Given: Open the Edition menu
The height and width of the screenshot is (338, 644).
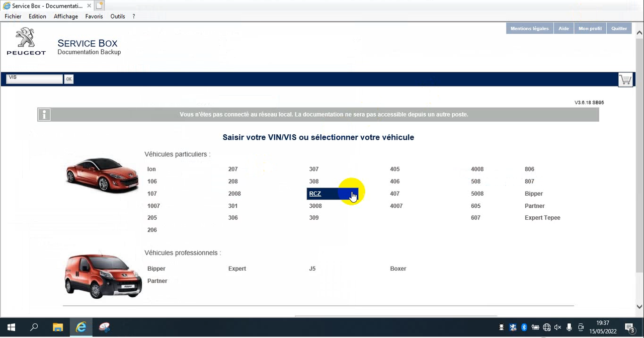Looking at the screenshot, I should pos(37,17).
